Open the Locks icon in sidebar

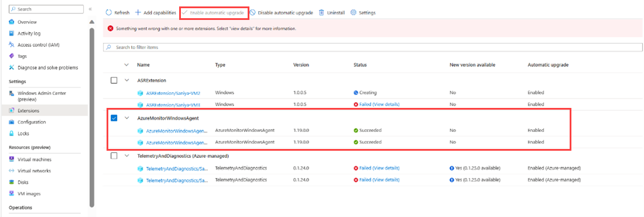[x=12, y=133]
